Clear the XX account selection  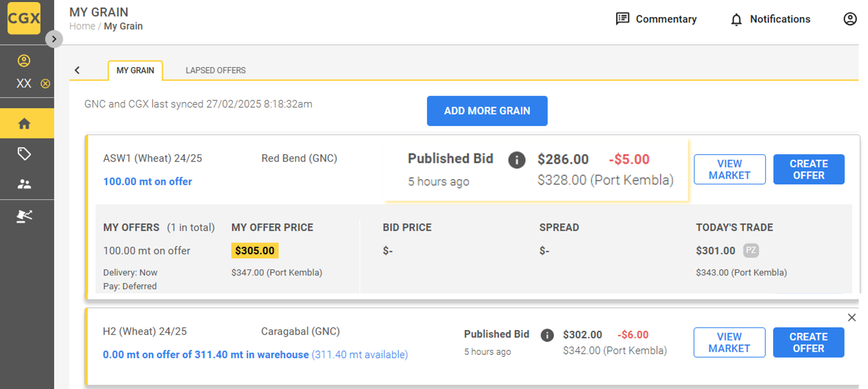(45, 83)
